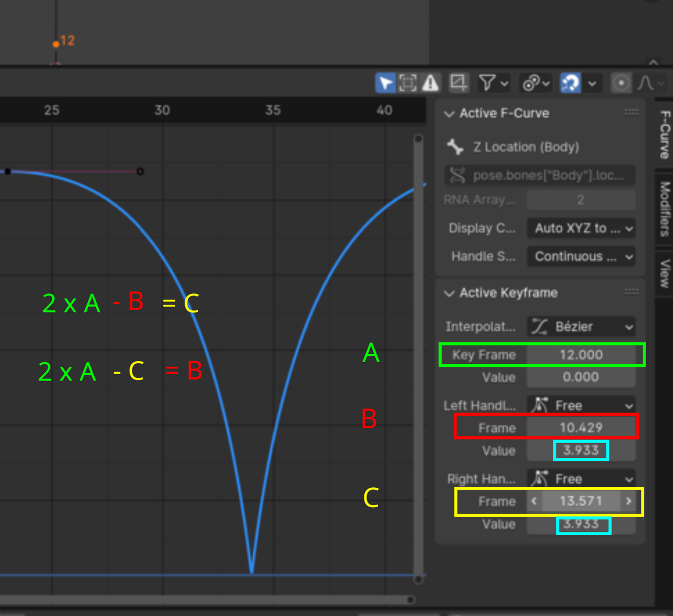Open snapping options dropdown arrow
Image resolution: width=673 pixels, height=616 pixels.
(592, 83)
